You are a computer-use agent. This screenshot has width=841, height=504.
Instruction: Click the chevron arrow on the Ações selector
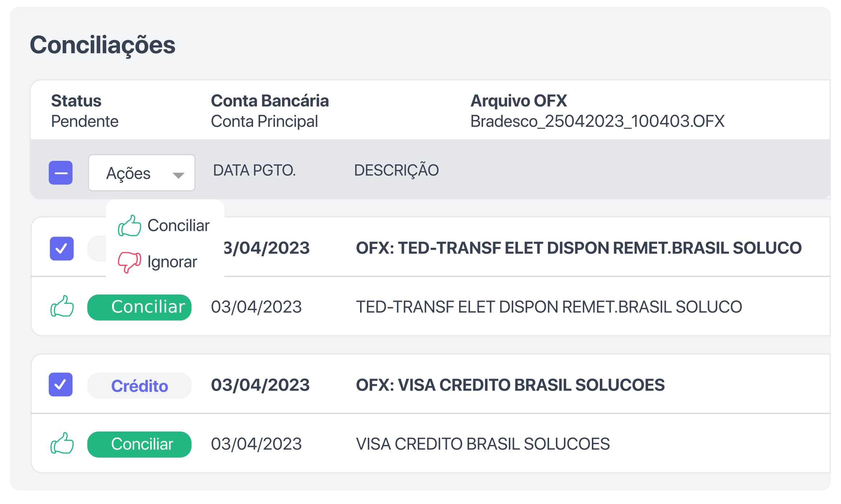(x=178, y=175)
